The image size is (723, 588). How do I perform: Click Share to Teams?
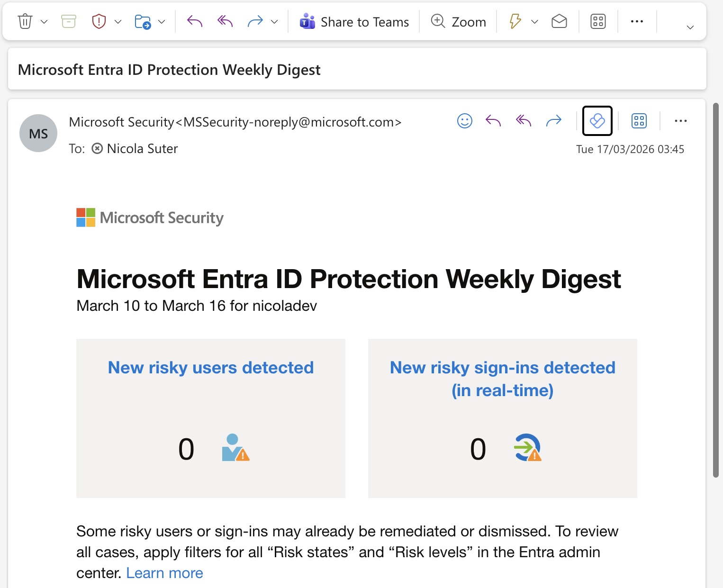354,21
